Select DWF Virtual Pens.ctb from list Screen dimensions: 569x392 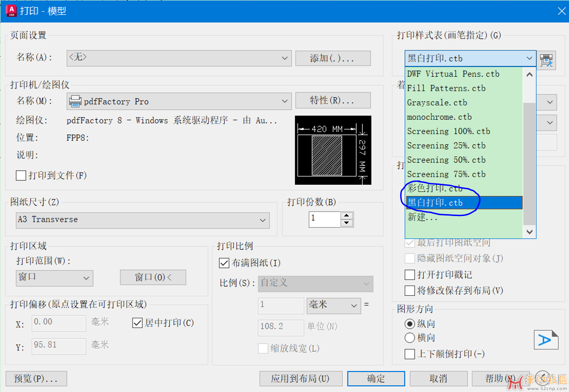click(x=464, y=74)
